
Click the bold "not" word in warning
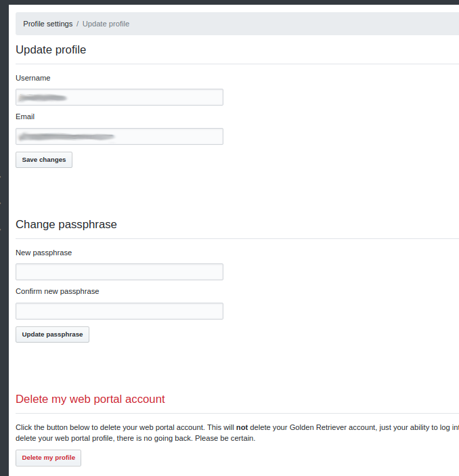(242, 428)
